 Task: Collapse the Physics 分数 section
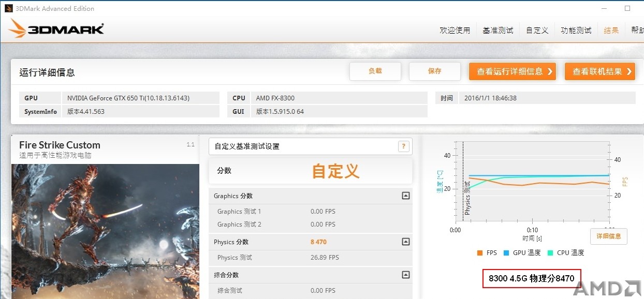(x=406, y=242)
